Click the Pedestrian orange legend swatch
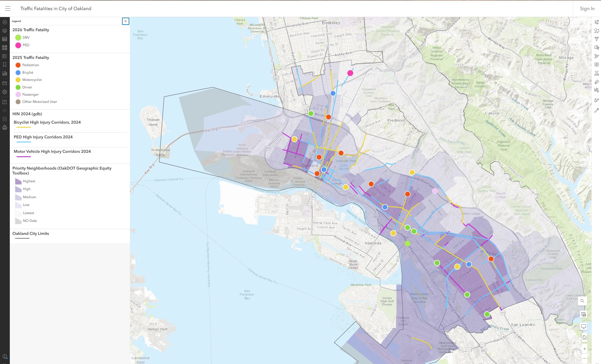 click(x=18, y=65)
